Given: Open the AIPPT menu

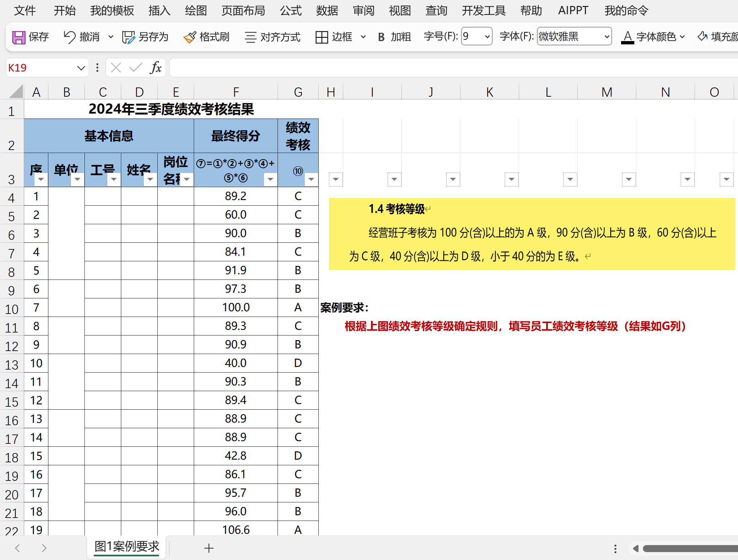Looking at the screenshot, I should pos(573,11).
